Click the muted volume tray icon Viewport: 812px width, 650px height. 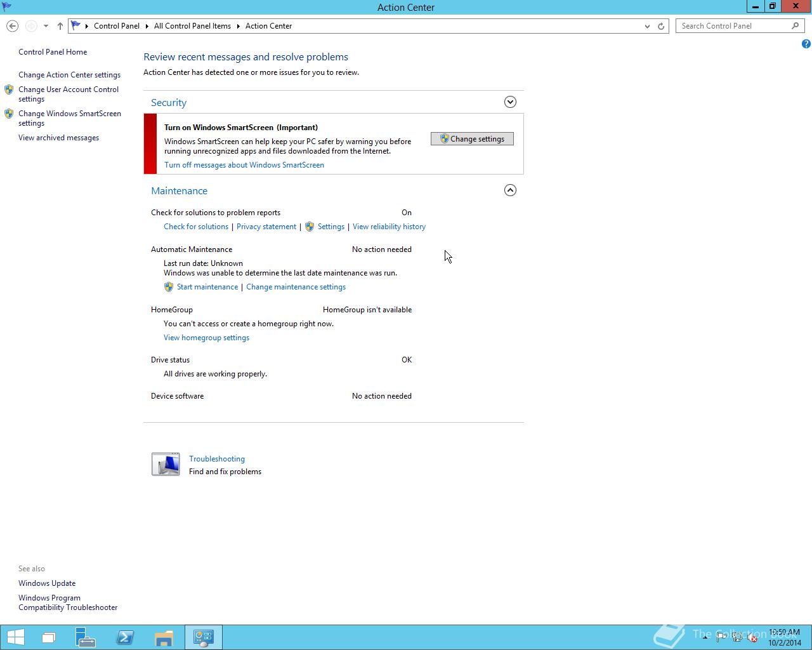click(x=753, y=637)
